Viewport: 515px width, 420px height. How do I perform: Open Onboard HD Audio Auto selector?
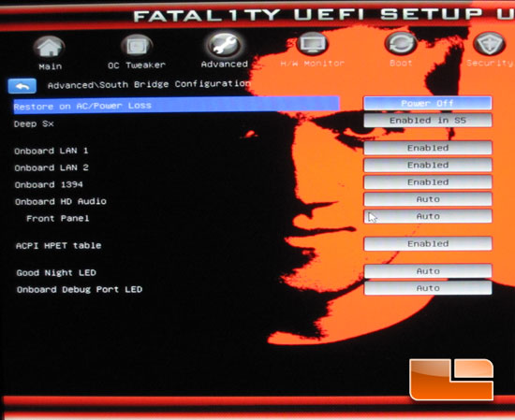[428, 199]
